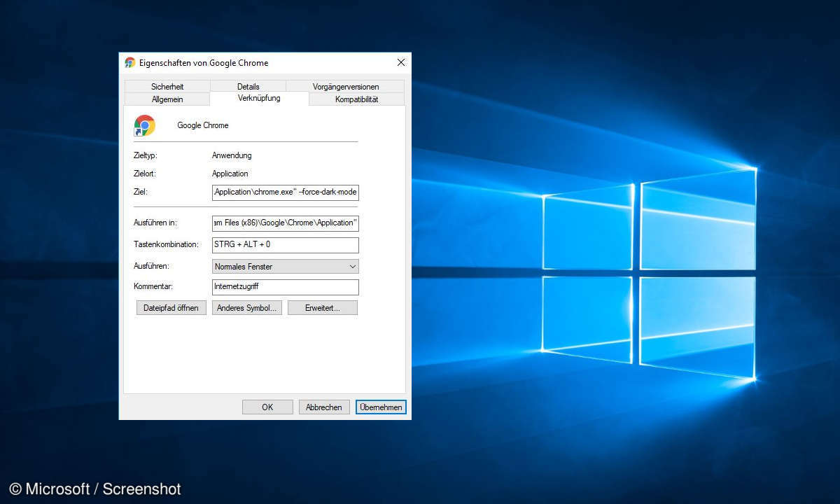Click the Ausführen in label
Image resolution: width=840 pixels, height=504 pixels.
click(155, 223)
